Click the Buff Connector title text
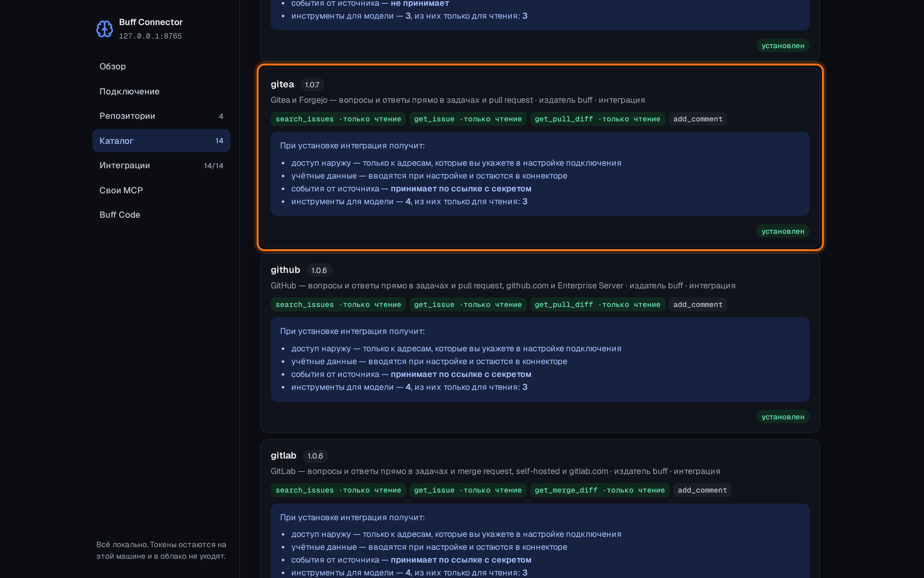 pos(151,22)
